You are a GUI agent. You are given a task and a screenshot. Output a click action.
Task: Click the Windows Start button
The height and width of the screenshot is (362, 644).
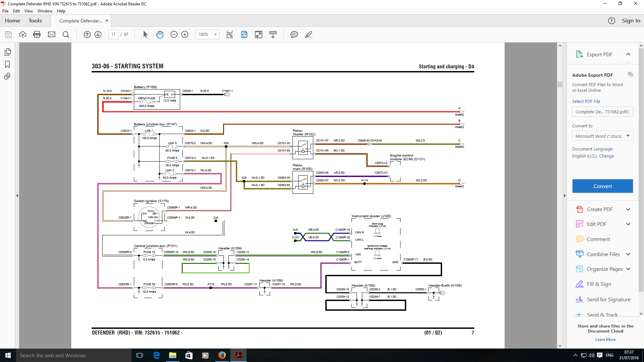[8, 355]
